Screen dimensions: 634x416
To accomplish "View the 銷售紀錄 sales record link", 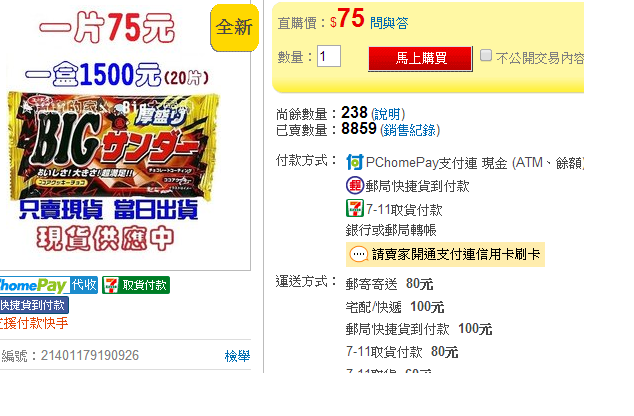I will click(410, 130).
